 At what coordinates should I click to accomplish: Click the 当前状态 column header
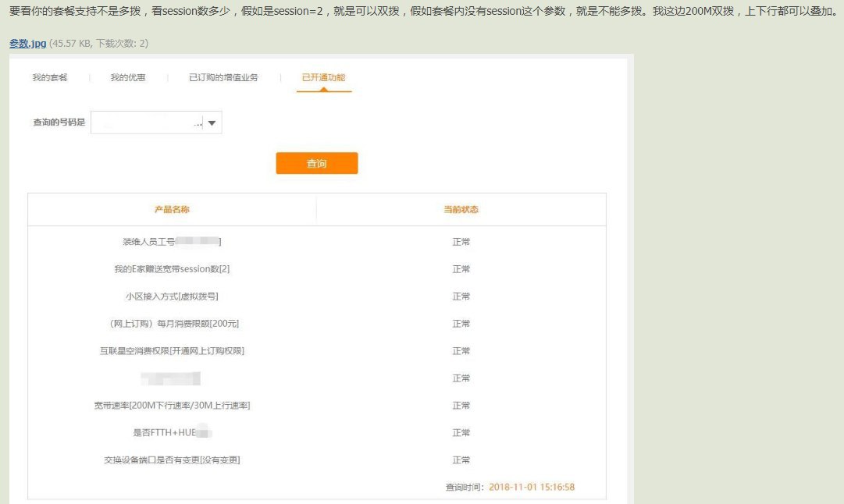(x=461, y=210)
